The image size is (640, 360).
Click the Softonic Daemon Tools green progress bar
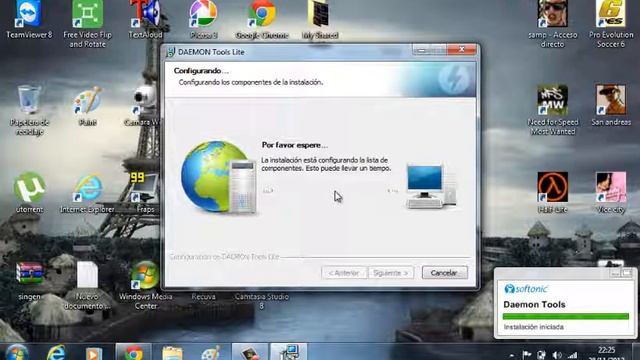pos(565,316)
